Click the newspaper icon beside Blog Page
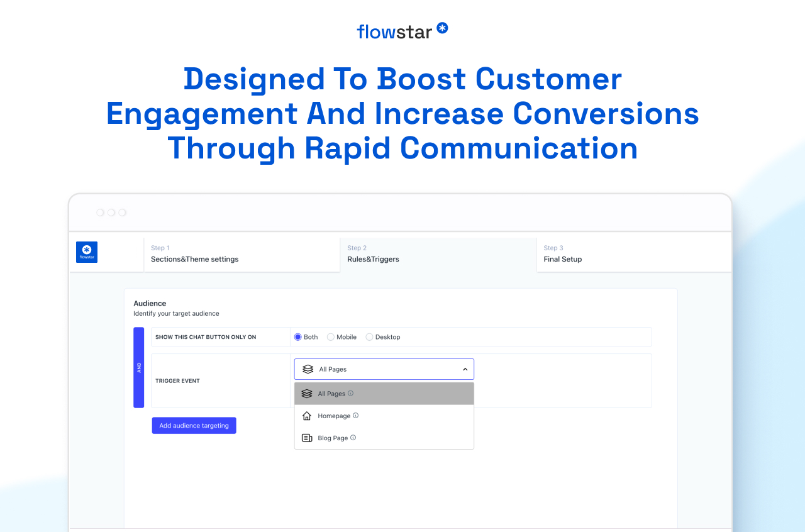 tap(307, 438)
